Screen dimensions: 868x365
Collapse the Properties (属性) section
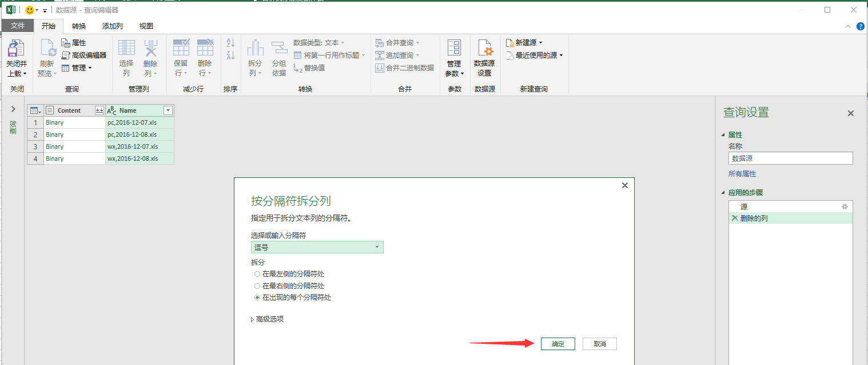(x=723, y=135)
